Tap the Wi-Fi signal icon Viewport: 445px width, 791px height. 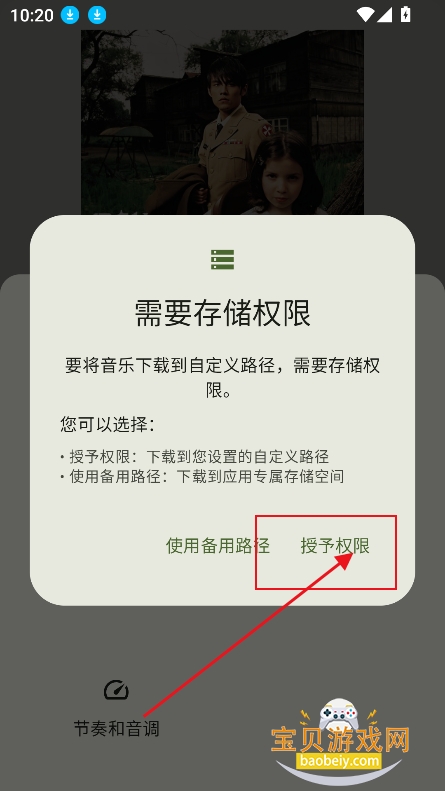tap(365, 15)
